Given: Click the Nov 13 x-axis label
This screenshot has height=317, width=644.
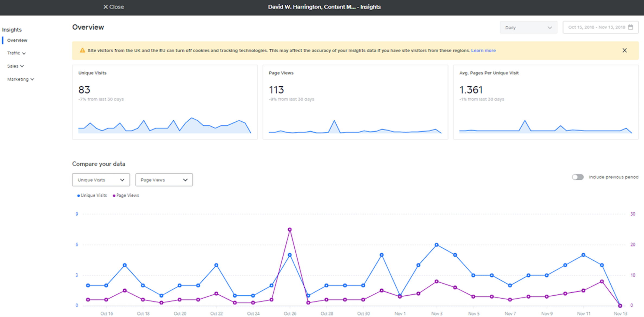Looking at the screenshot, I should coord(620,313).
